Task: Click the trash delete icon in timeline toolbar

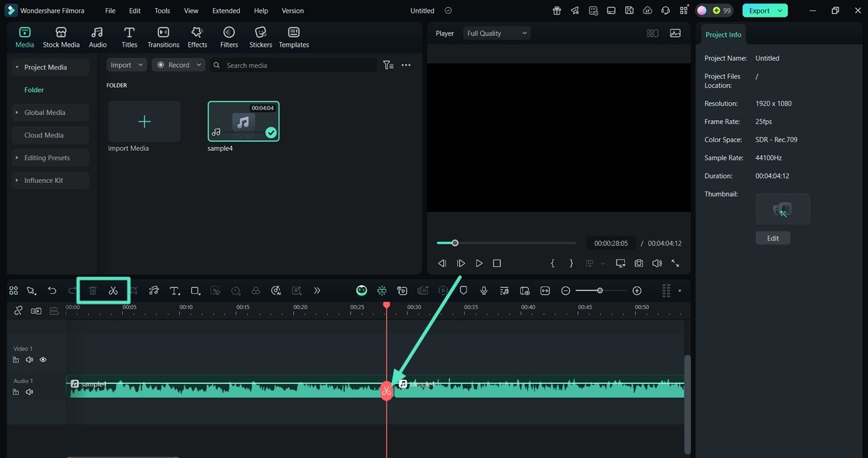Action: click(93, 290)
